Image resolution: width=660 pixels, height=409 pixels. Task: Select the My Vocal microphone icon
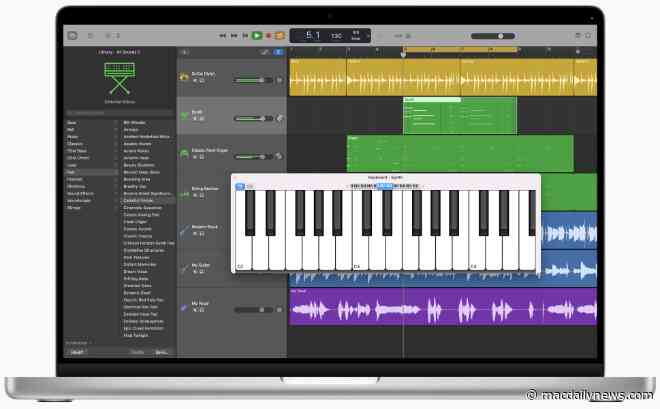point(184,308)
